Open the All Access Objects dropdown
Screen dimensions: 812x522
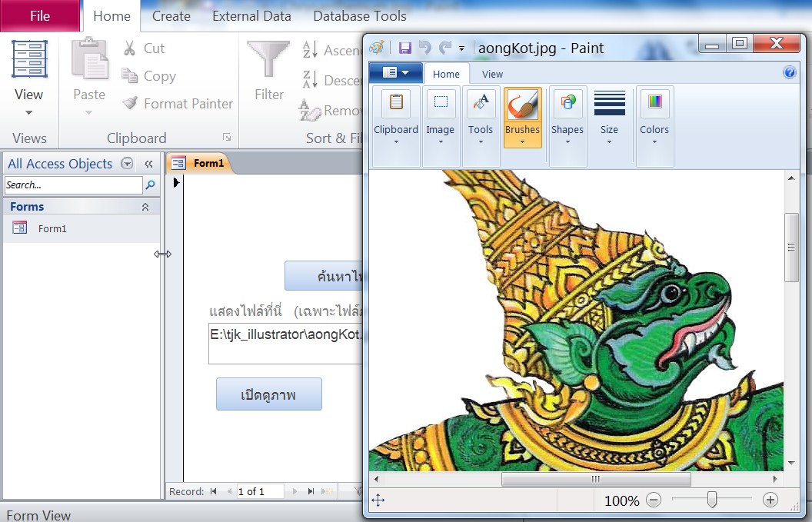click(125, 163)
